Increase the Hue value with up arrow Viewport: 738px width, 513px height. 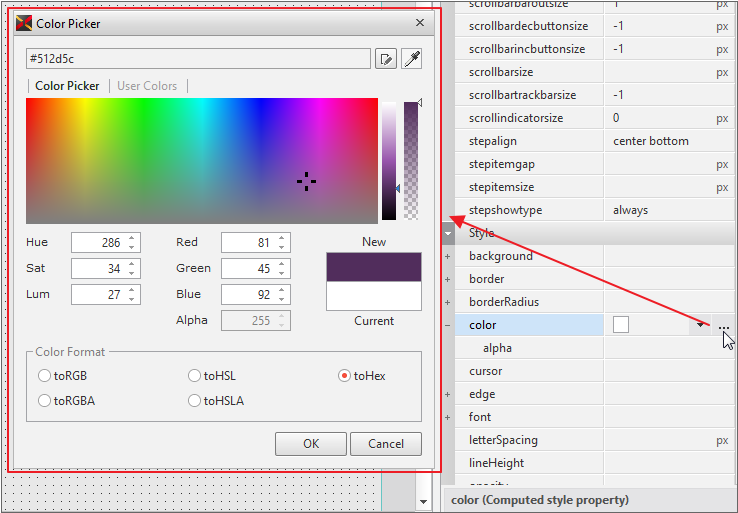pyautogui.click(x=133, y=238)
